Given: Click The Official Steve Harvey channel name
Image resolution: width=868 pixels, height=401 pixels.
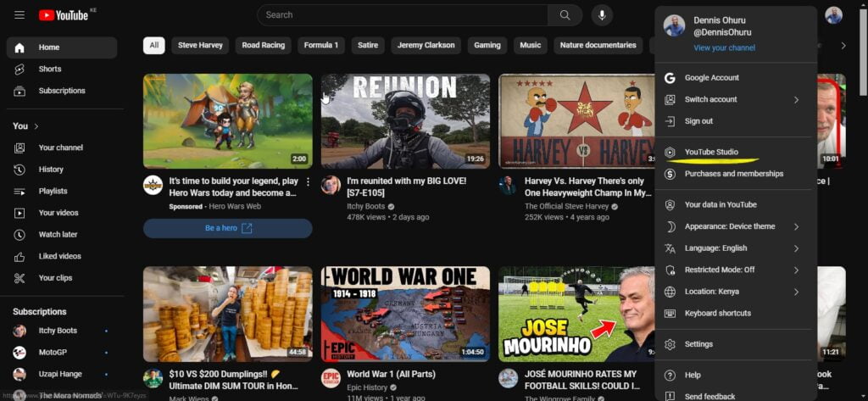Looking at the screenshot, I should [x=566, y=207].
